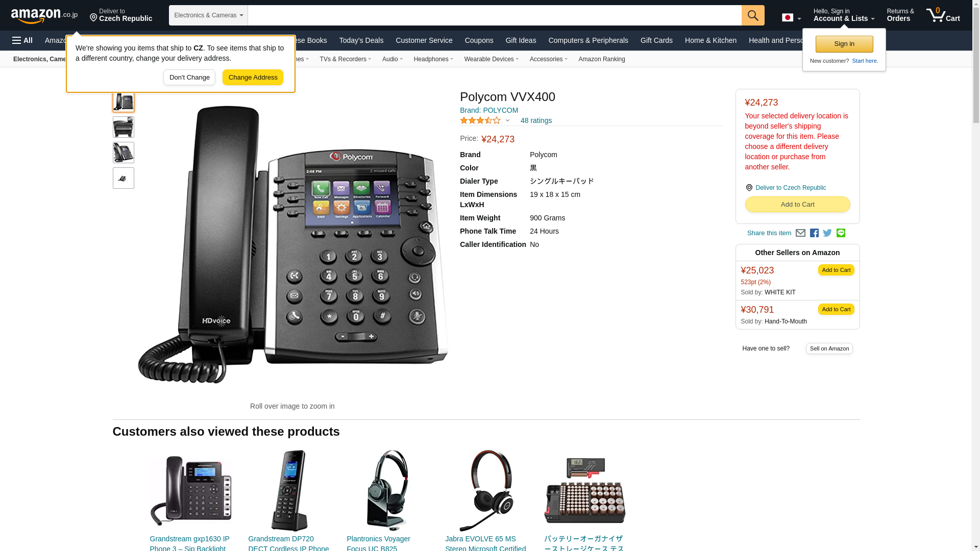Click the Sign in button

pyautogui.click(x=844, y=44)
